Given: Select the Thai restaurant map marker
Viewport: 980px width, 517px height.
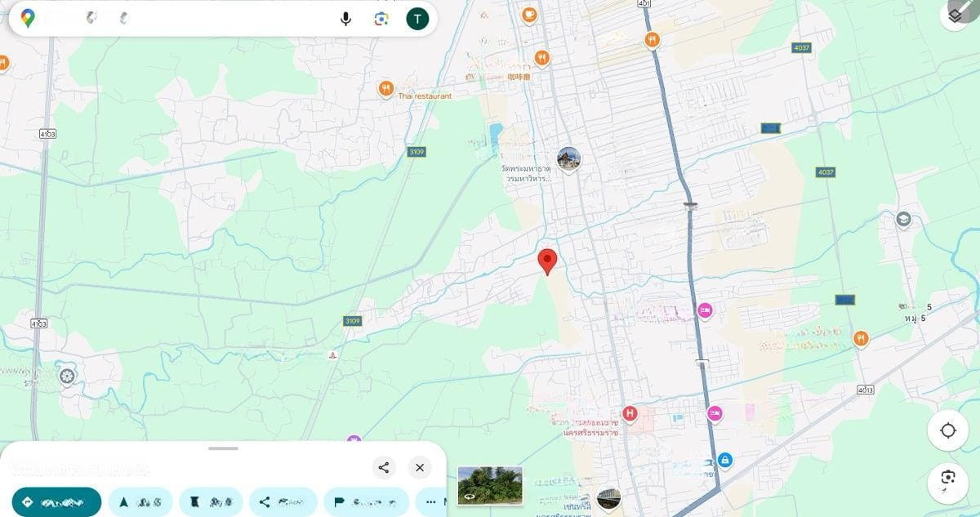Looking at the screenshot, I should pos(386,89).
